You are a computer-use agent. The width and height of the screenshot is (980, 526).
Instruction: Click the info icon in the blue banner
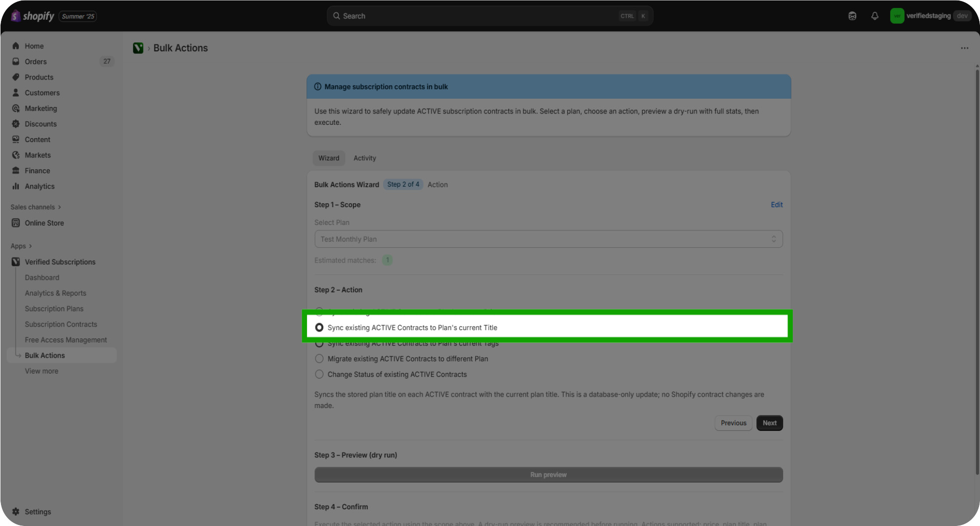coord(318,87)
